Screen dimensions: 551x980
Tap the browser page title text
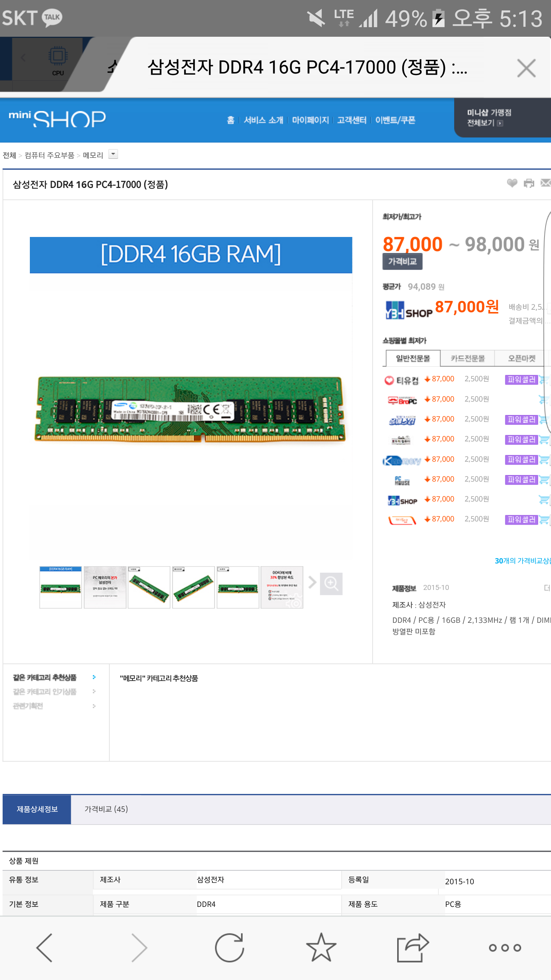pyautogui.click(x=307, y=67)
